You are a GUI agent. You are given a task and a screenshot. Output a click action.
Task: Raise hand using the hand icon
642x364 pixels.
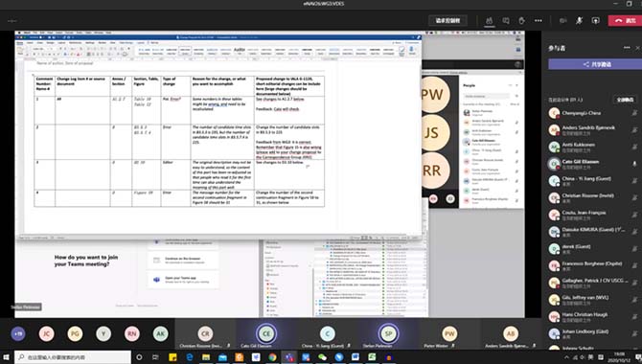click(521, 20)
